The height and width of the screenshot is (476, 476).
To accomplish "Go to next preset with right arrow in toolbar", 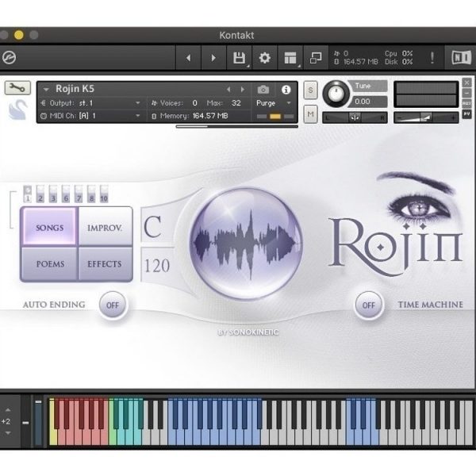I will point(213,58).
